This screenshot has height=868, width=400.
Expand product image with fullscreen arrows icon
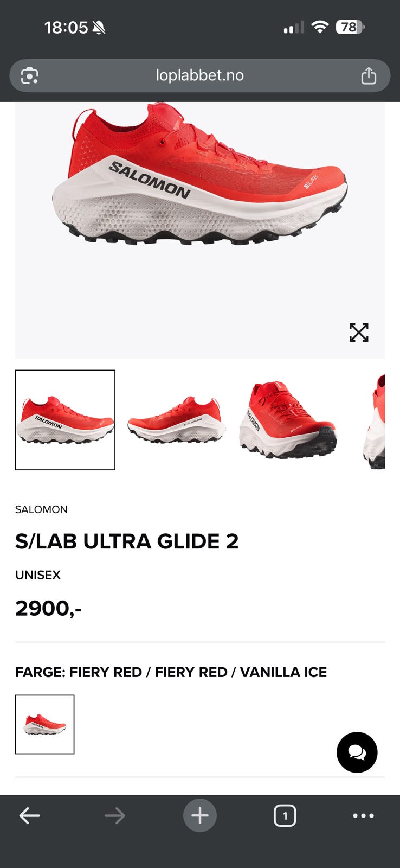(359, 333)
